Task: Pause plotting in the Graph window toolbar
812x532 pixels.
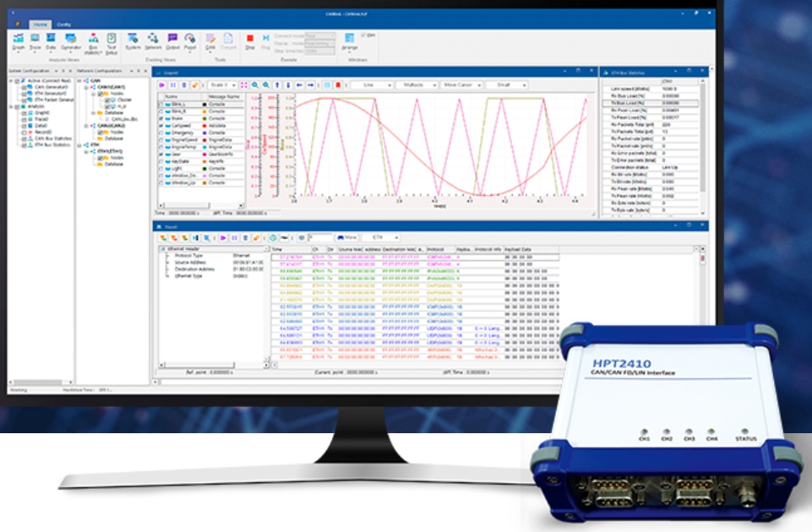Action: coord(173,85)
